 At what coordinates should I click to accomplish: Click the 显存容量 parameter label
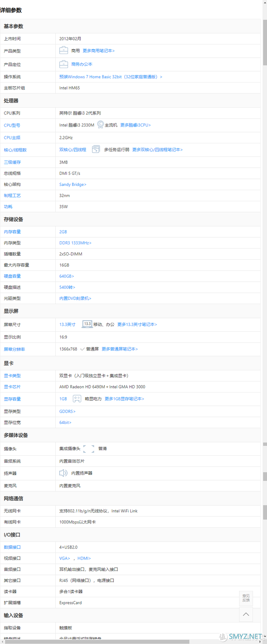(13, 399)
